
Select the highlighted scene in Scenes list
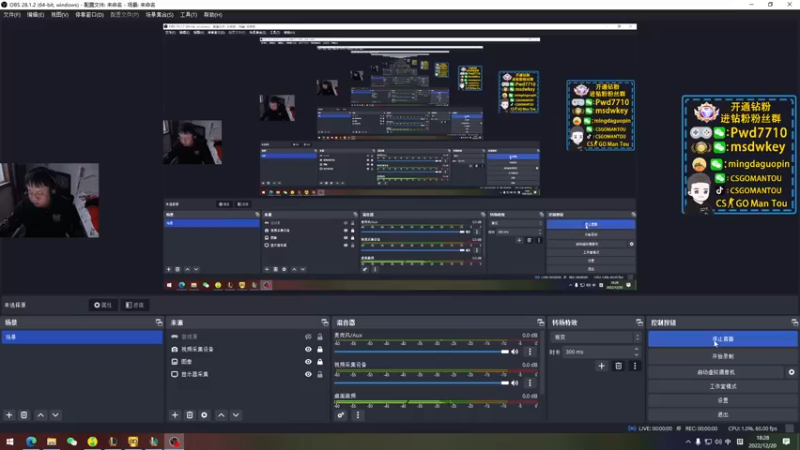click(x=82, y=337)
